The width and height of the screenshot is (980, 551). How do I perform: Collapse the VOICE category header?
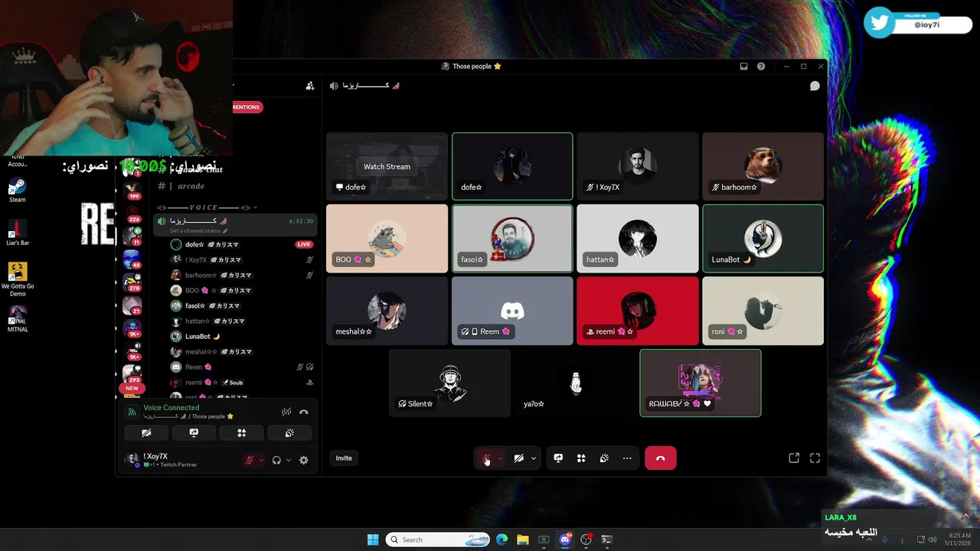point(207,207)
